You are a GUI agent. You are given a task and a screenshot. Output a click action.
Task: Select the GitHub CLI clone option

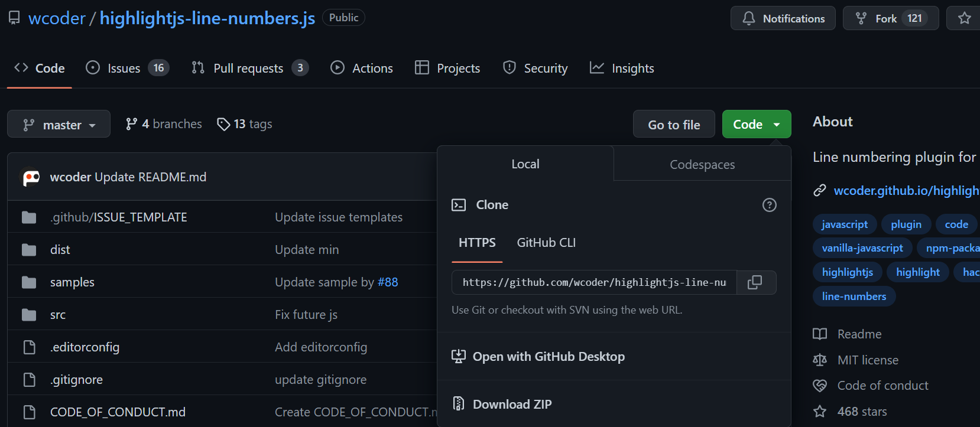click(546, 243)
